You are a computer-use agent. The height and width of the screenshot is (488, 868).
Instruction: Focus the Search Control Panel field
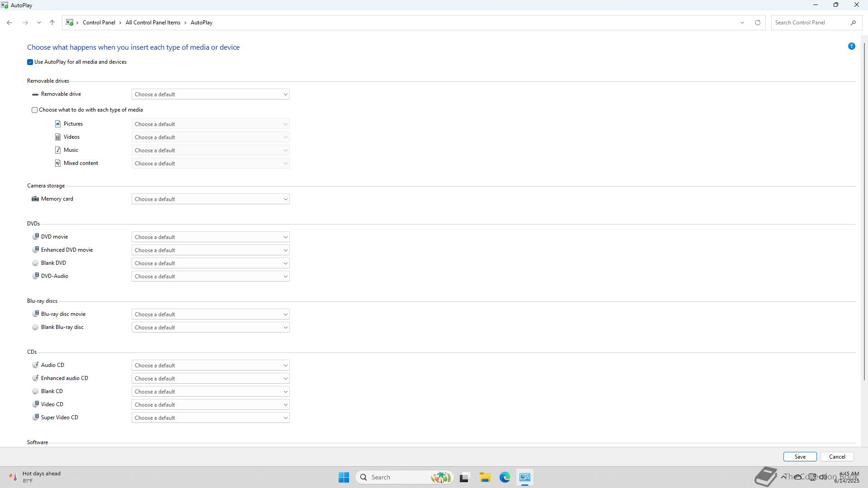pyautogui.click(x=810, y=23)
